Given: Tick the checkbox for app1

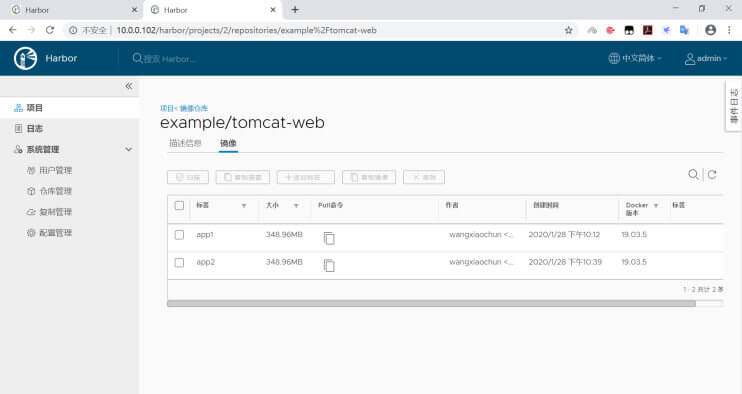Looking at the screenshot, I should click(179, 235).
